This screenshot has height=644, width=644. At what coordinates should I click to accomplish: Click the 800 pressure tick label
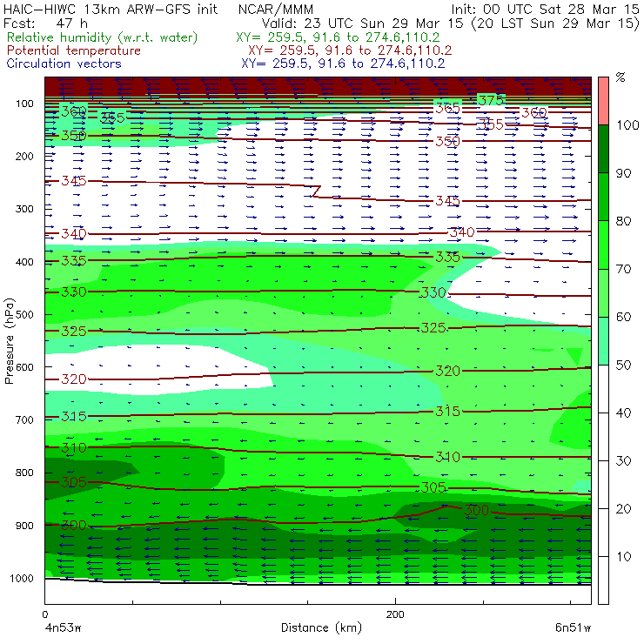tap(24, 473)
